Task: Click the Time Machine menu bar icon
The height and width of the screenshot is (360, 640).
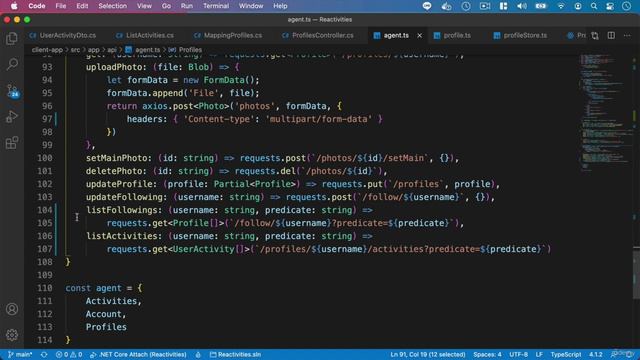Action: point(466,6)
